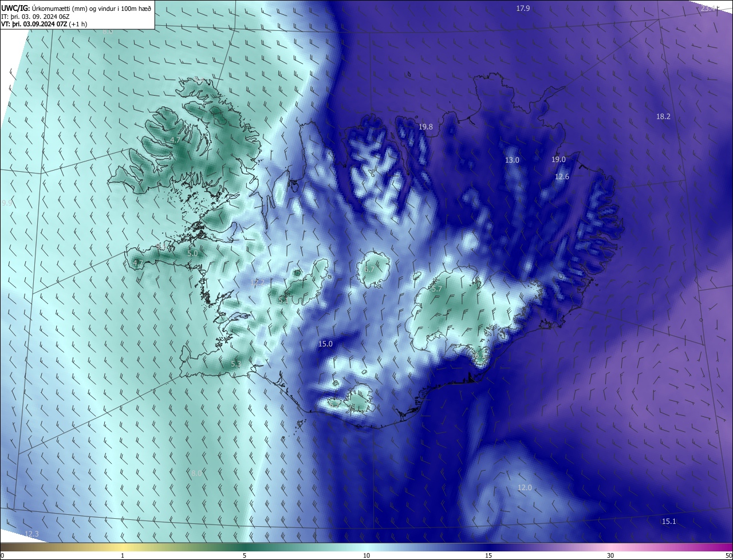This screenshot has width=733, height=560.
Task: Click the 12.0 value label
Action: [525, 487]
